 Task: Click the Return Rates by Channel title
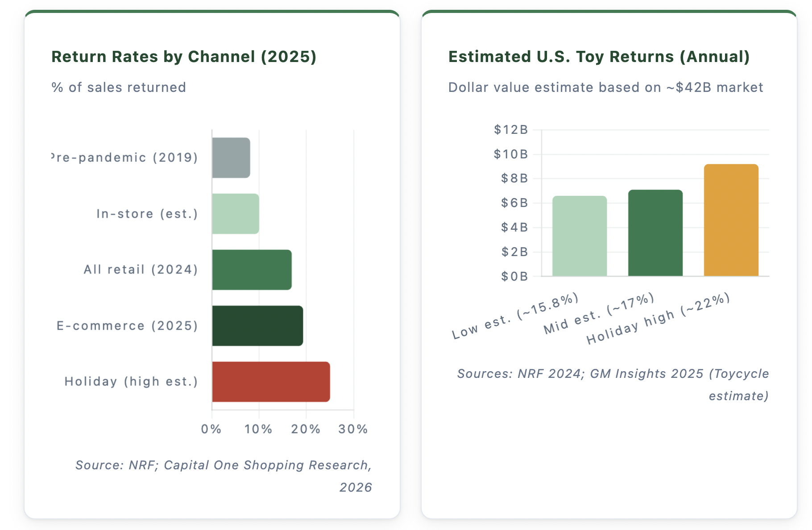(184, 57)
